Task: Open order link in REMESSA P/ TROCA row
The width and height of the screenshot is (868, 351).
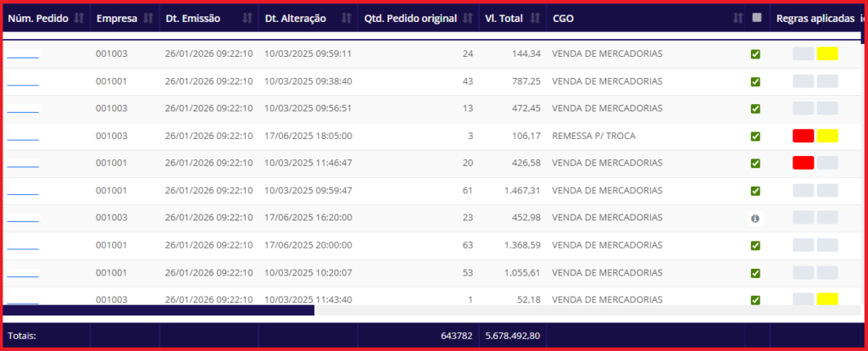Action: click(23, 138)
